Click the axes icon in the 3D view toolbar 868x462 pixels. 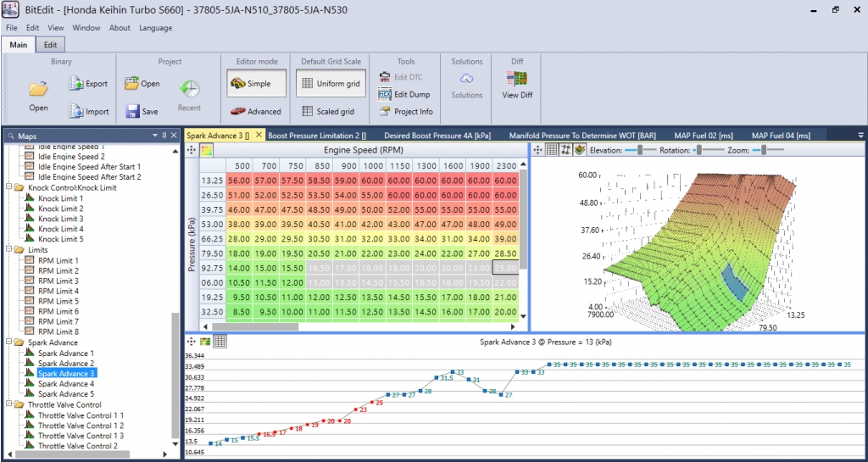[565, 150]
